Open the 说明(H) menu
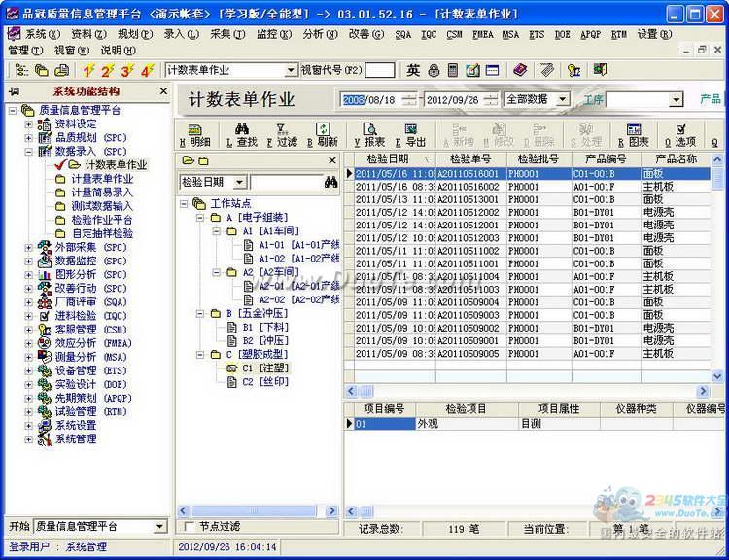Viewport: 729px width, 560px height. coord(118,51)
